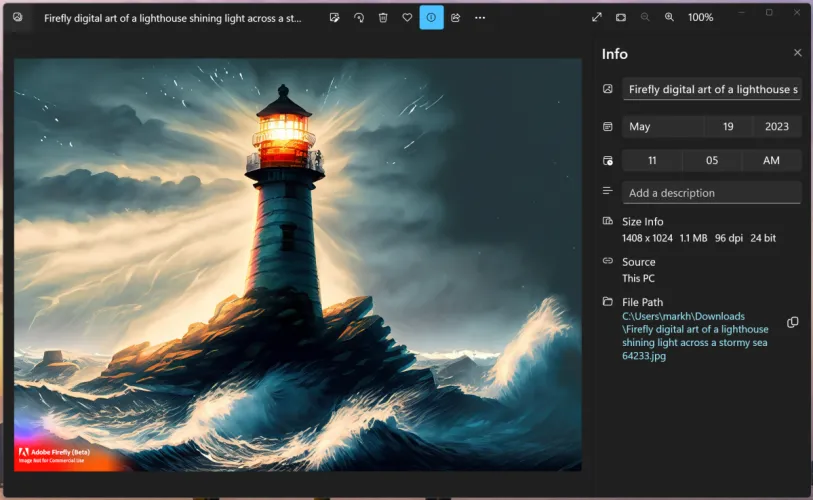Enter full screen with the expand arrows icon
This screenshot has width=813, height=500.
[597, 18]
